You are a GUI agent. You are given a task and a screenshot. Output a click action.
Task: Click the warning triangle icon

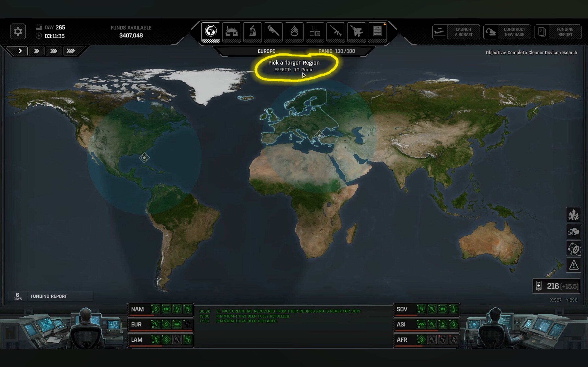click(x=573, y=265)
